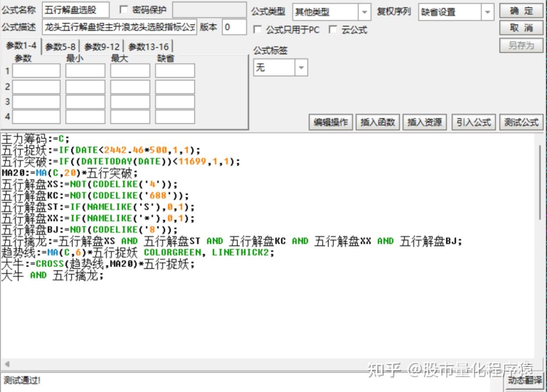Click the 五行解盘ST code line
This screenshot has height=392, width=547.
point(98,207)
